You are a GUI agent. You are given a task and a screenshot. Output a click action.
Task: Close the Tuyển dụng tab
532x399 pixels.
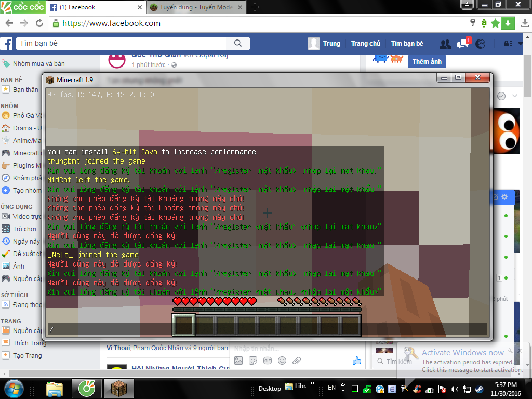click(x=240, y=7)
